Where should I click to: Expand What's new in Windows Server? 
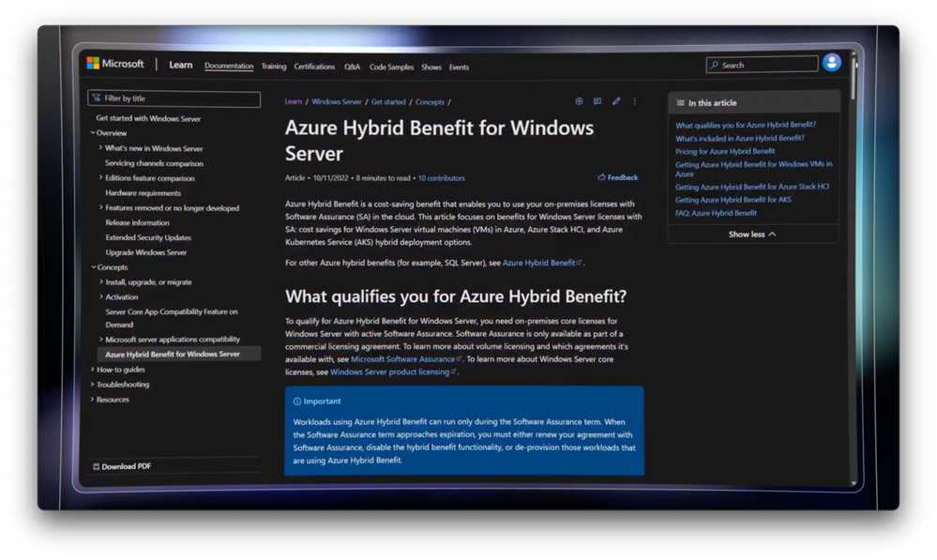pyautogui.click(x=100, y=147)
